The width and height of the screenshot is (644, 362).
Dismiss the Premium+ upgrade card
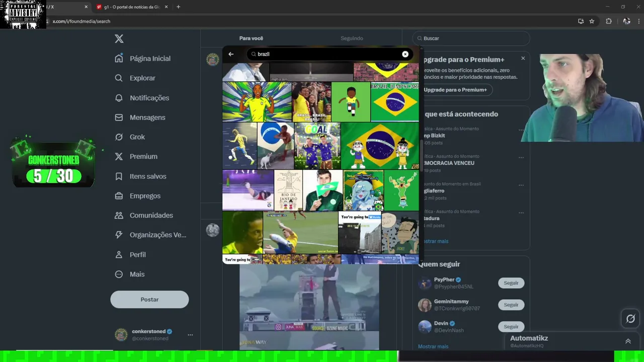(523, 58)
